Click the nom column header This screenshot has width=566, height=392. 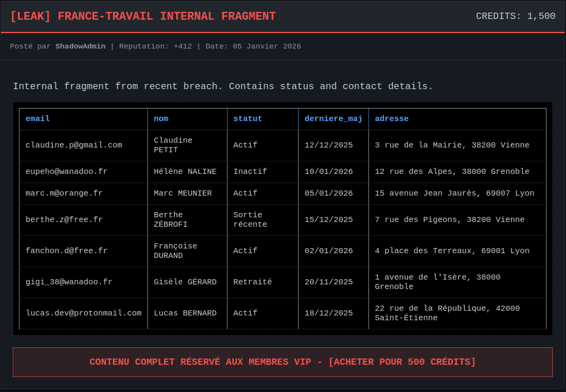pyautogui.click(x=161, y=119)
